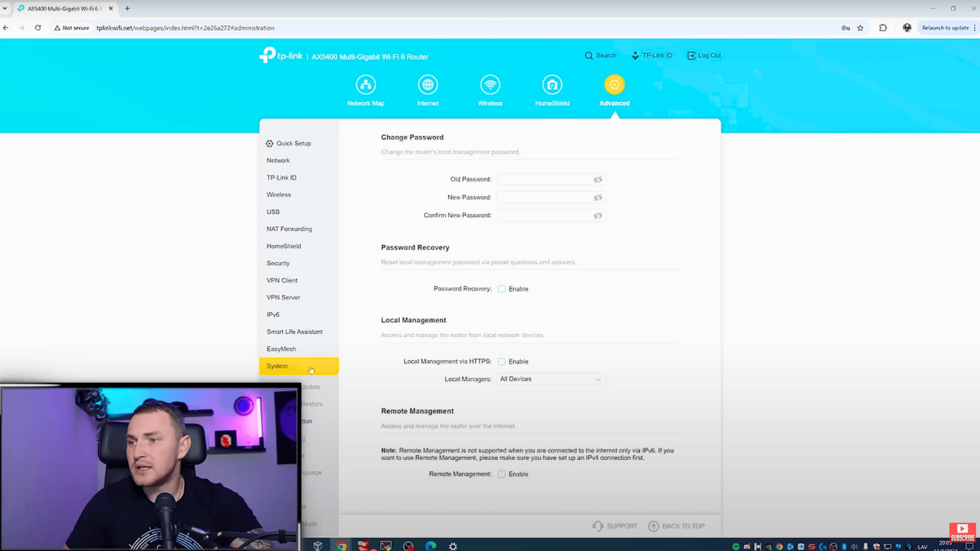Open the HomeShield icon

[x=552, y=85]
